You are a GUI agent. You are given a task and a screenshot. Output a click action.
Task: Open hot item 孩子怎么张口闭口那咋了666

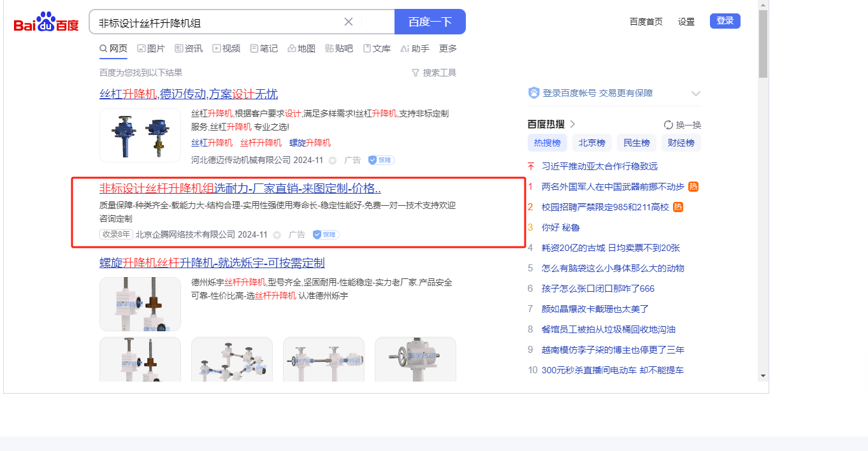click(598, 289)
